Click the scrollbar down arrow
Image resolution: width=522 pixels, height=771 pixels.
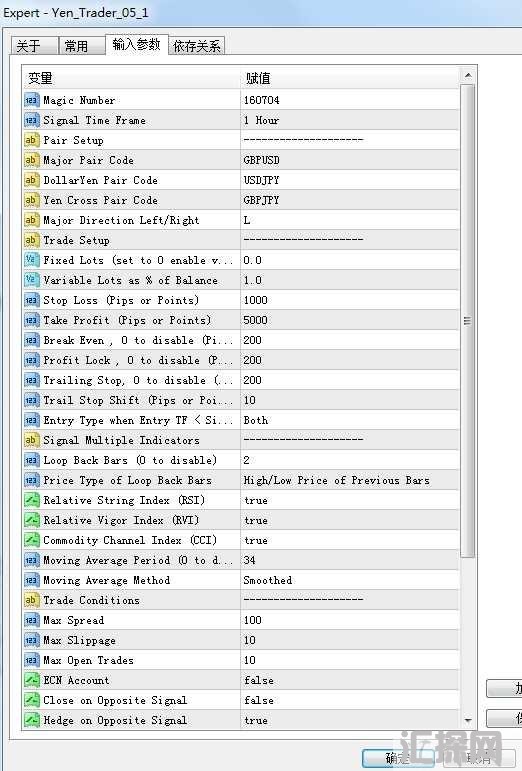click(467, 721)
